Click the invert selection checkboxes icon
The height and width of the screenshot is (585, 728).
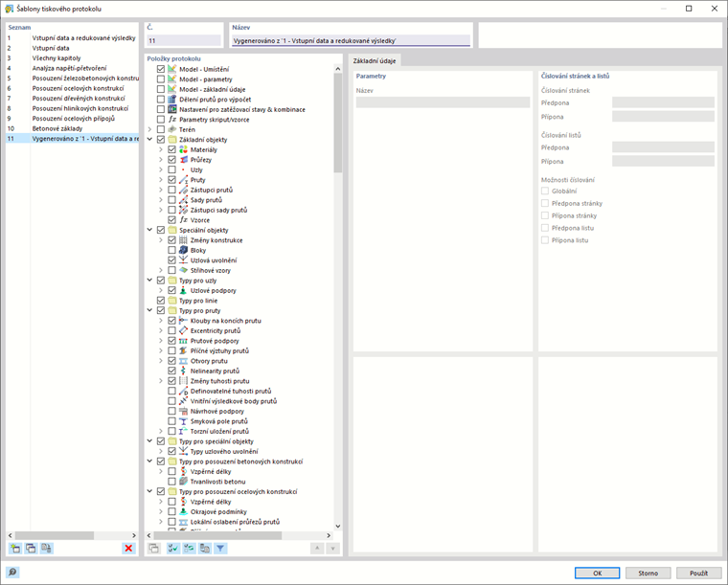pos(189,549)
